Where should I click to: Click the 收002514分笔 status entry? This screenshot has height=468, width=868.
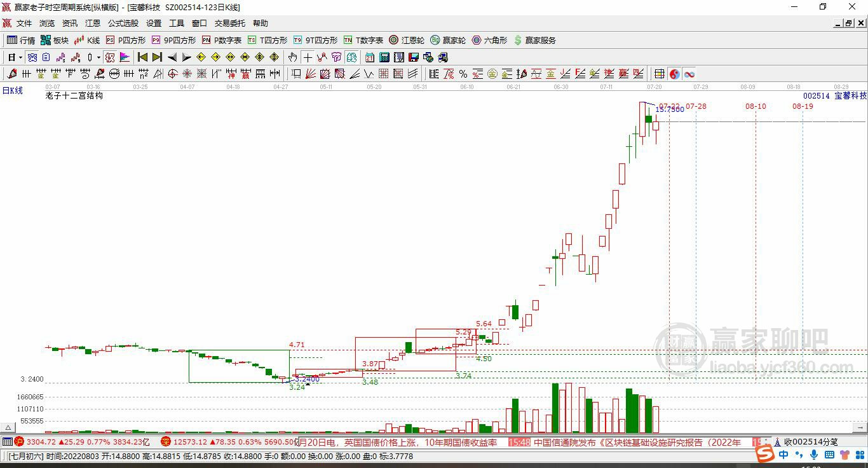point(811,442)
